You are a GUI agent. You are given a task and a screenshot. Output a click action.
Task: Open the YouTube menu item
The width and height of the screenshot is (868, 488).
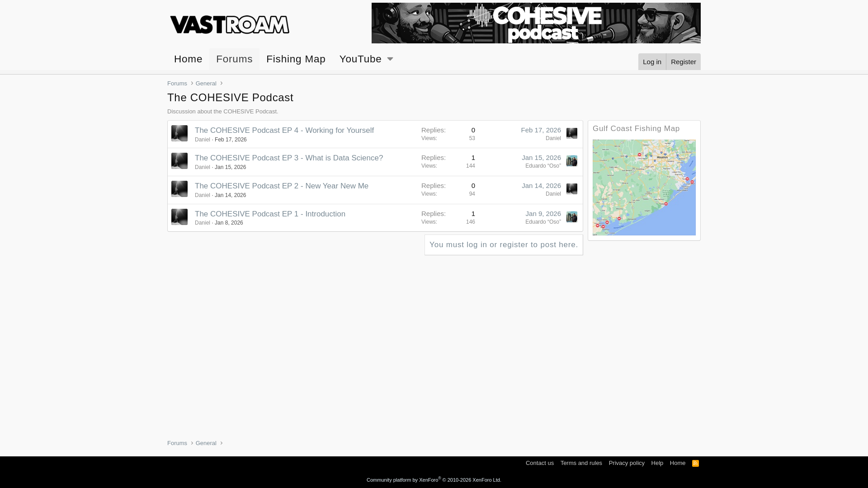tap(360, 59)
